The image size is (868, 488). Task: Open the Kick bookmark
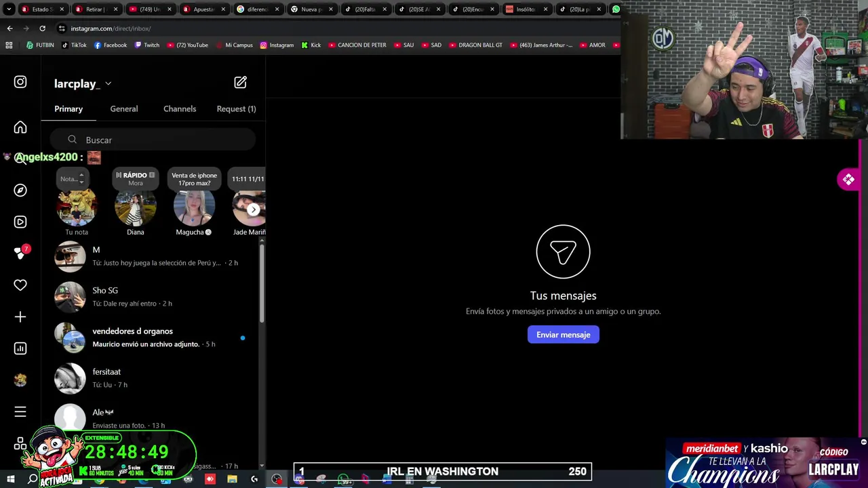click(x=311, y=45)
